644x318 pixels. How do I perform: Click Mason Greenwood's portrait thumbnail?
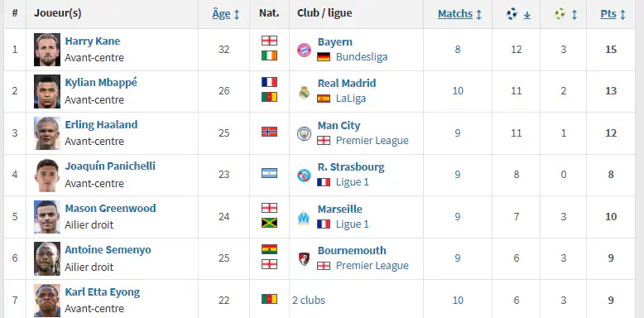[47, 217]
